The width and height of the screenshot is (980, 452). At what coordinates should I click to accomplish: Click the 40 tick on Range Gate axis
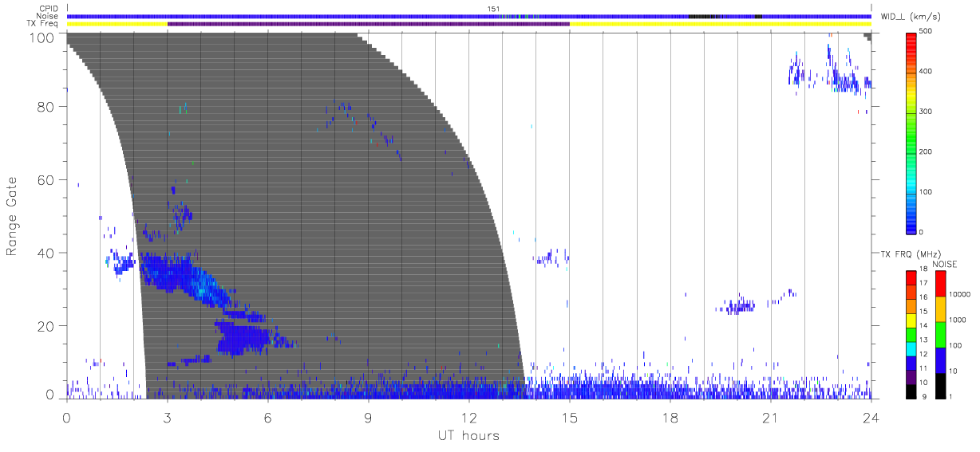click(47, 253)
